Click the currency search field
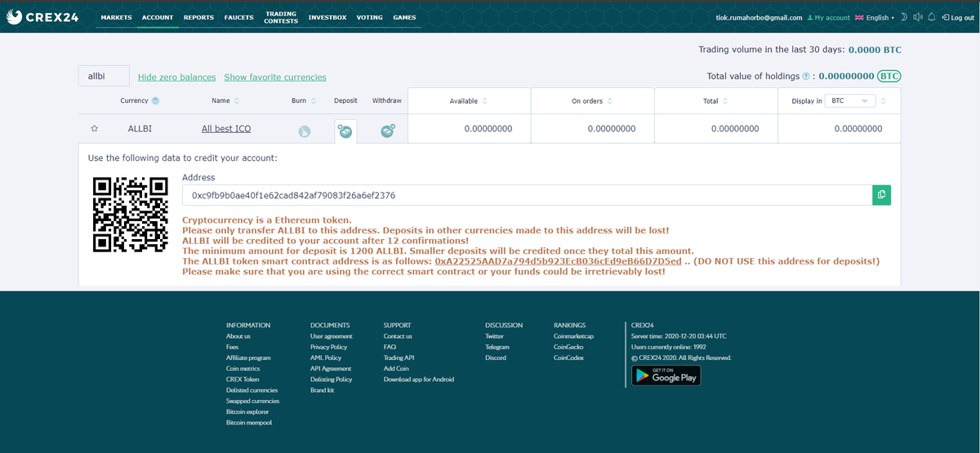The image size is (980, 453). coord(104,76)
